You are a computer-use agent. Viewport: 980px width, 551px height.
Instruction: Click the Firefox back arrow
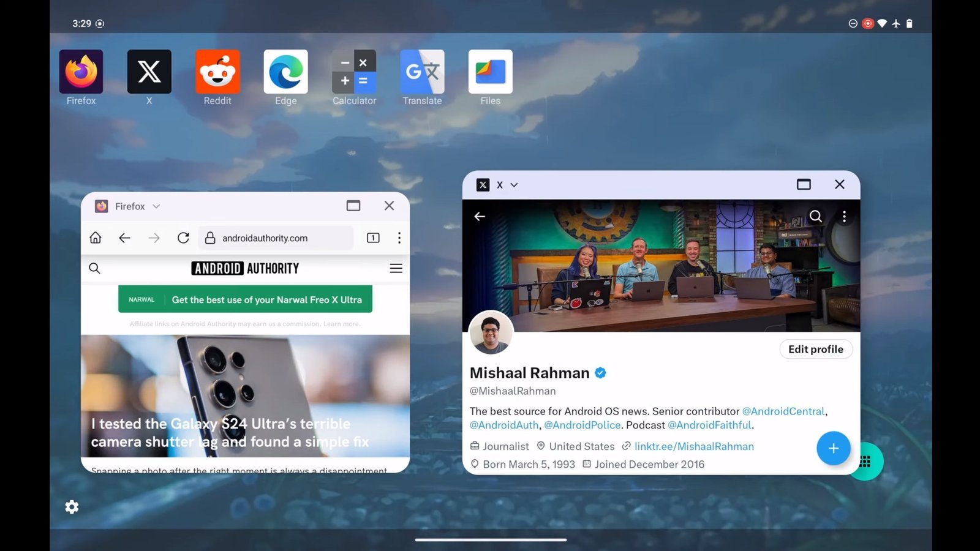tap(124, 238)
